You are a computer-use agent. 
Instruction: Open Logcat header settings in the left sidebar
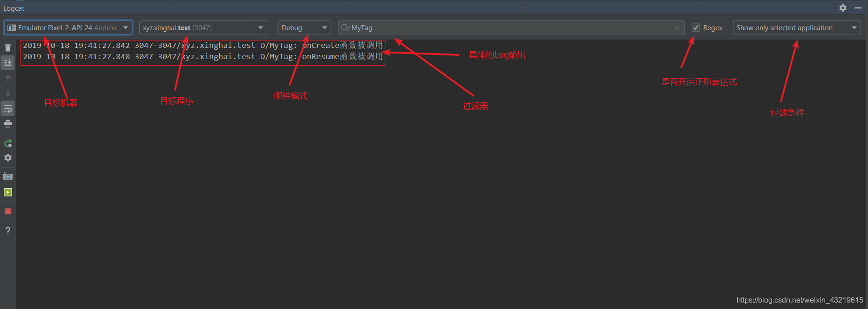pos(8,158)
